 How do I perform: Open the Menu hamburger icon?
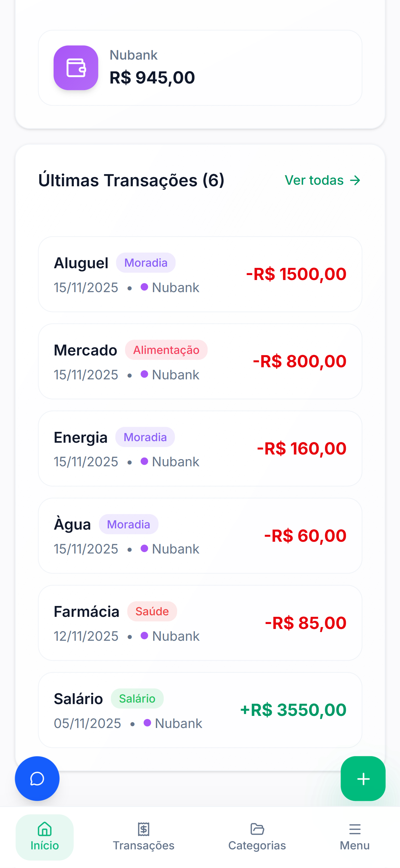[354, 829]
